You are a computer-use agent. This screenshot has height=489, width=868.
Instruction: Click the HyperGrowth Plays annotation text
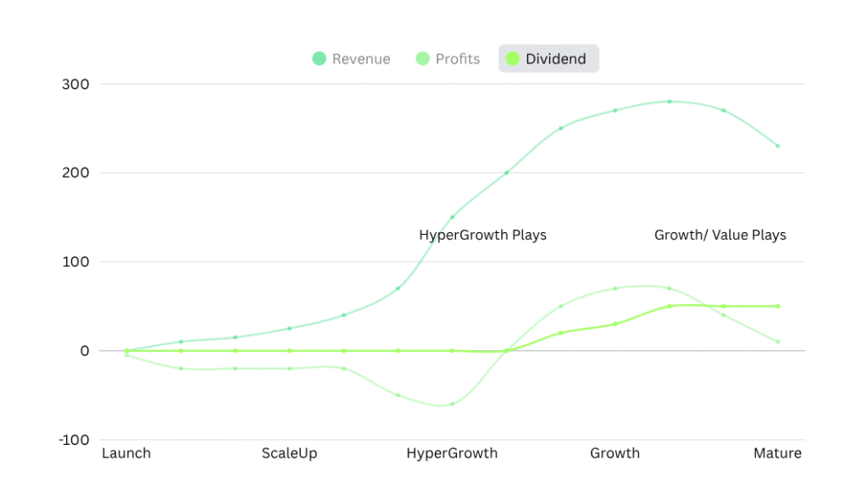pos(482,235)
